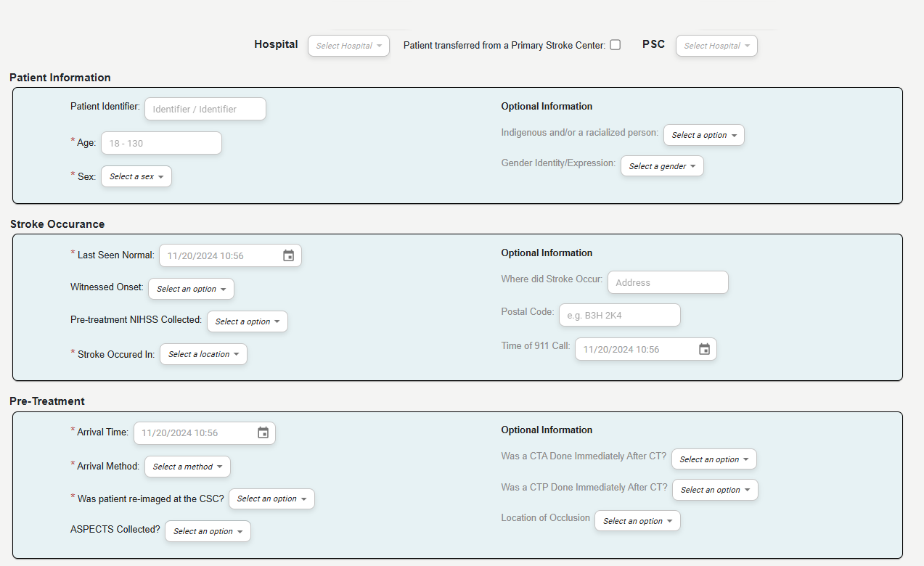Open the Sex selection dropdown
Viewport: 924px width, 566px height.
136,176
